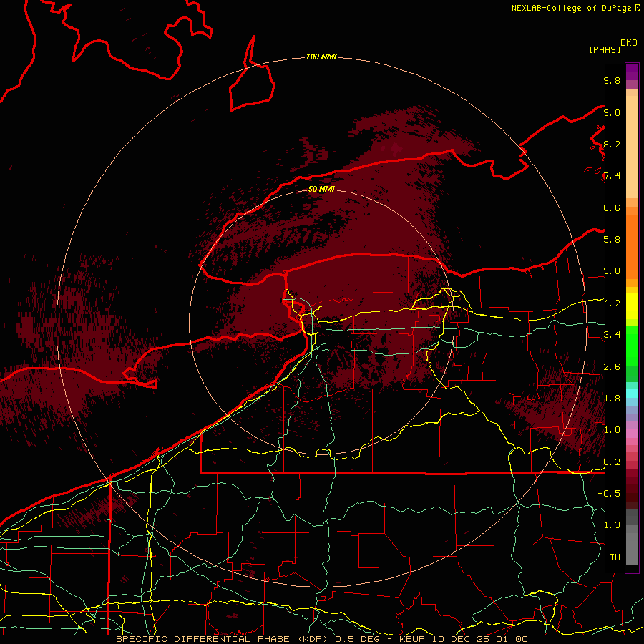This screenshot has width=644, height=644.
Task: Click the bright green segment of the color bar
Action: 632,345
